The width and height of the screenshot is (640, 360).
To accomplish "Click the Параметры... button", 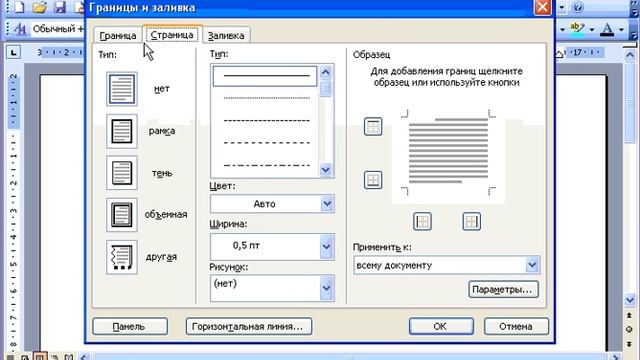I will click(503, 289).
